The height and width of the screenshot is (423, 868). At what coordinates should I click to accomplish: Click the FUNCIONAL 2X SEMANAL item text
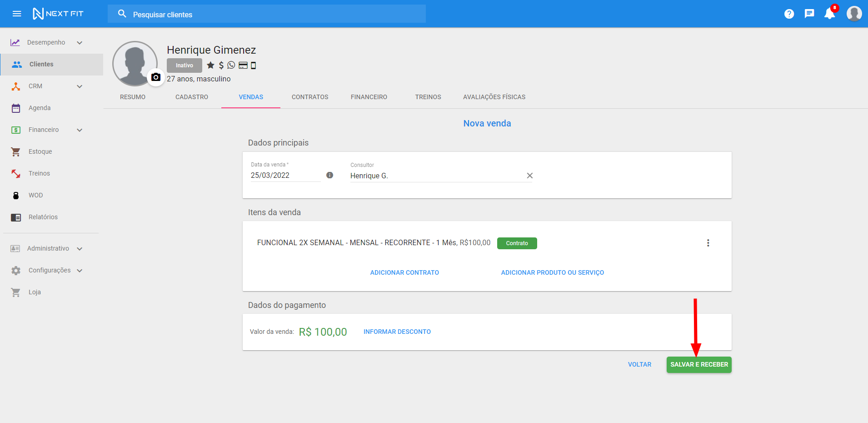click(x=374, y=243)
